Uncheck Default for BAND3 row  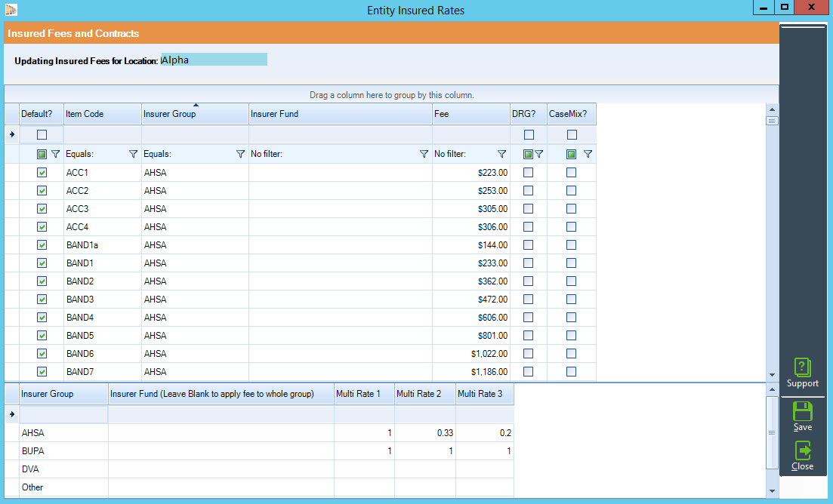pyautogui.click(x=42, y=300)
